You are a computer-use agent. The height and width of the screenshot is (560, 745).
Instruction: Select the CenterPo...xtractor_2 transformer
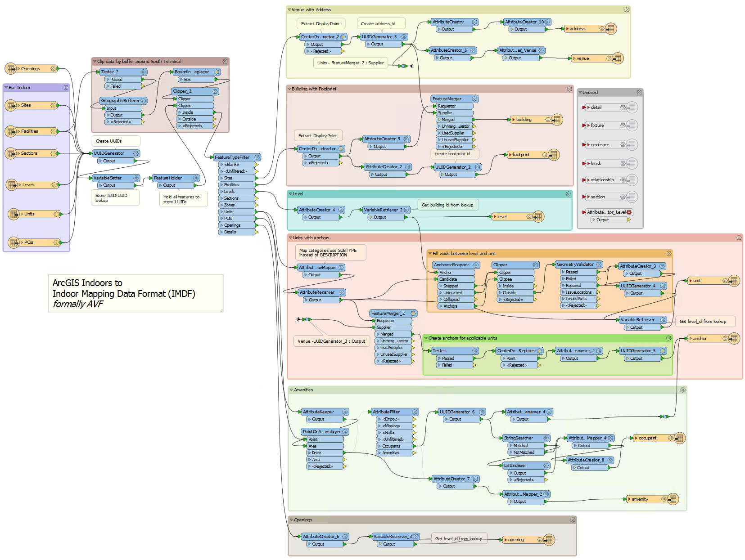click(x=322, y=37)
